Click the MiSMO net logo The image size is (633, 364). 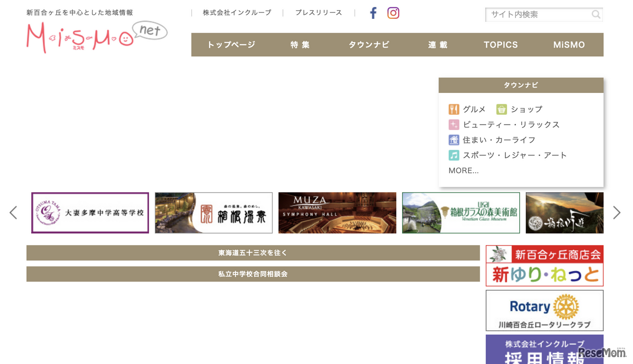(97, 37)
